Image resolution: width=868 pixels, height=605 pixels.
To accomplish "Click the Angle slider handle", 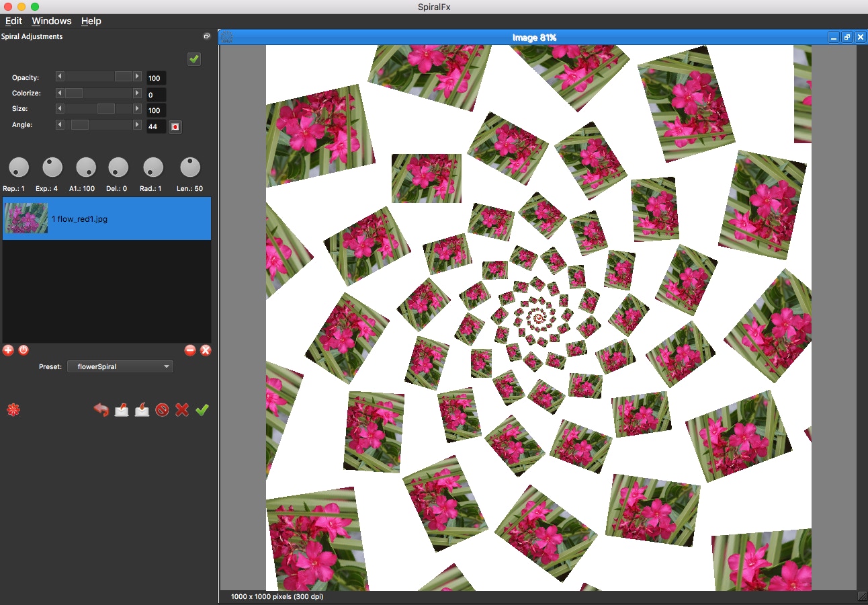I will click(80, 124).
